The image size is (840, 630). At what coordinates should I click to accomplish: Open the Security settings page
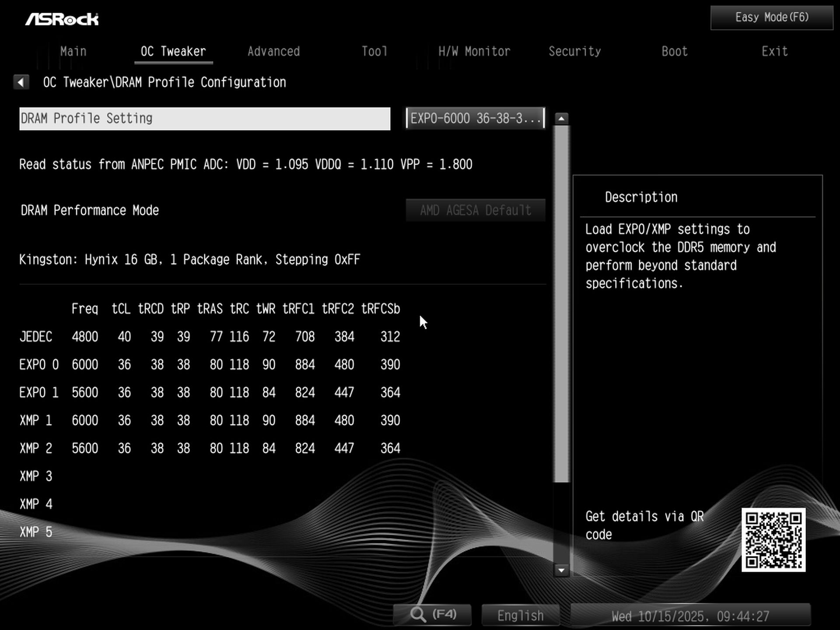(575, 51)
